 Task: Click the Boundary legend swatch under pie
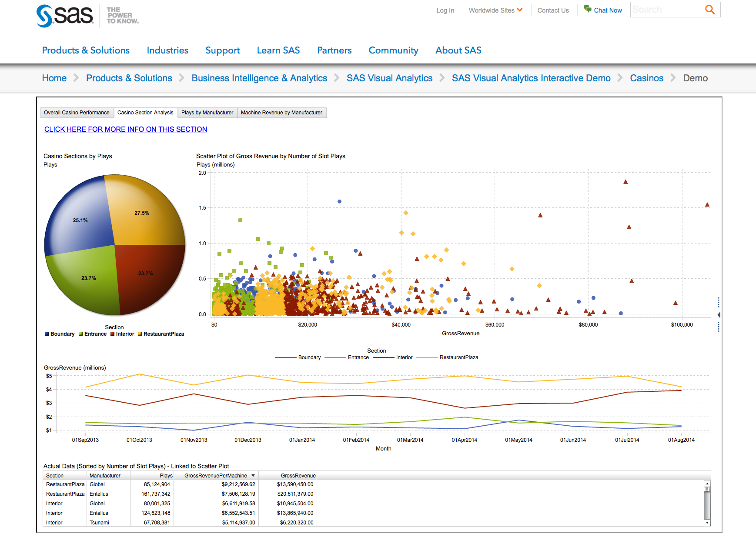tap(47, 334)
